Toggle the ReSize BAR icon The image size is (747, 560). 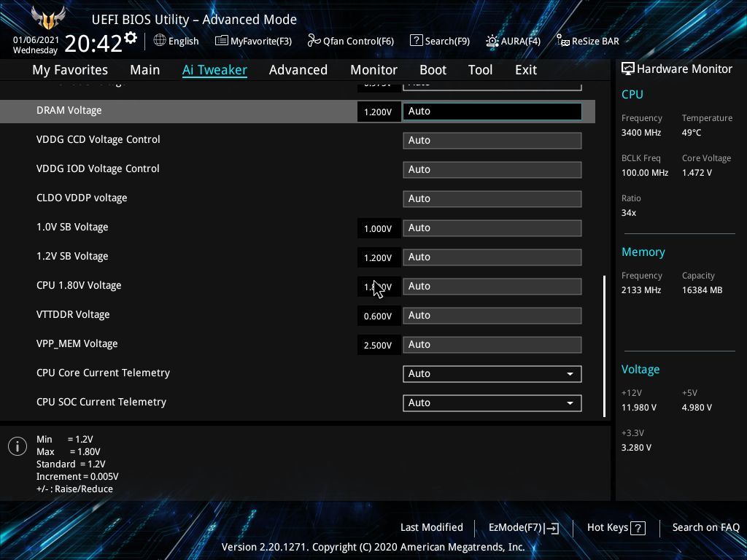click(562, 41)
